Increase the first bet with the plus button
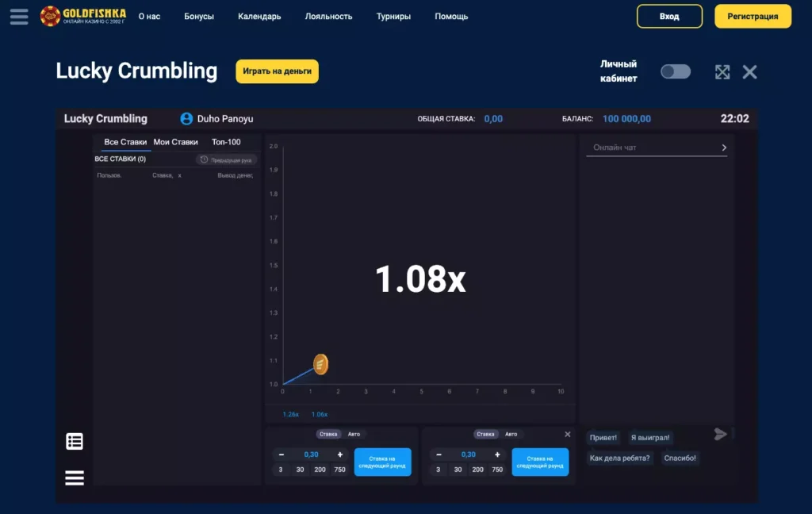The image size is (812, 514). point(340,455)
